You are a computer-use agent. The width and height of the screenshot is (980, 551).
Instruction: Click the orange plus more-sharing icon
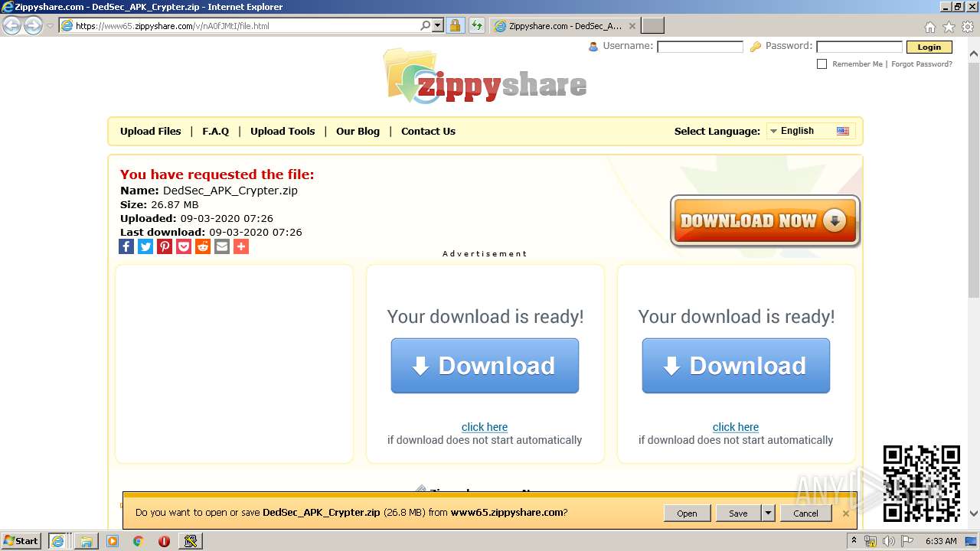pos(241,246)
